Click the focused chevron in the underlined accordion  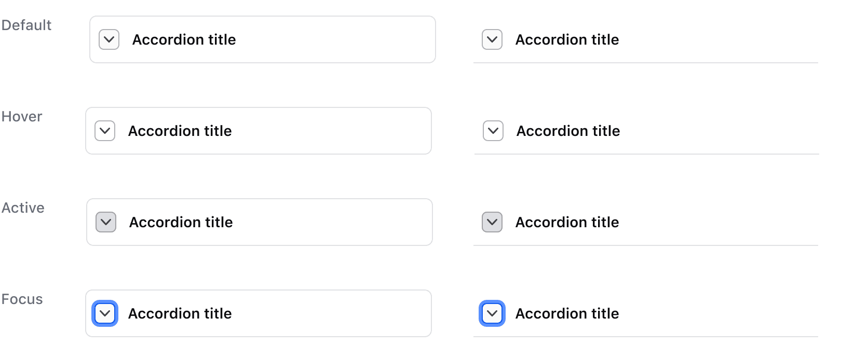tap(492, 313)
